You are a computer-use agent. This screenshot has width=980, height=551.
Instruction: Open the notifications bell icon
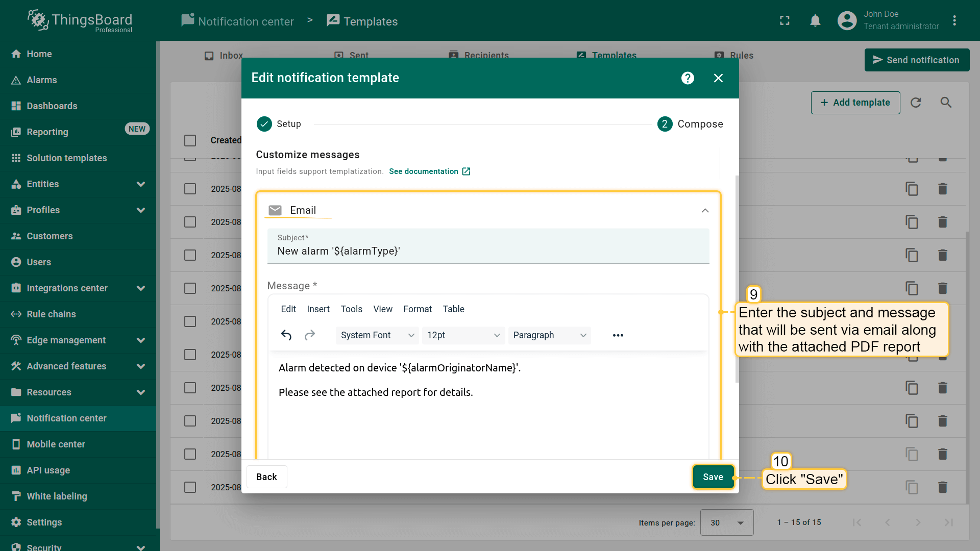pos(815,21)
